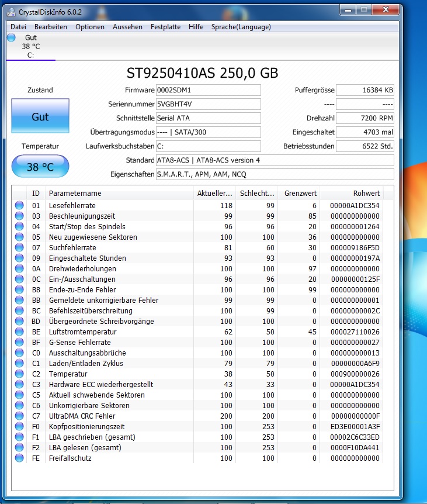Viewport: 427px width, 504px height.
Task: Click status orb for Kopfpositionierungszeit row
Action: 19,426
